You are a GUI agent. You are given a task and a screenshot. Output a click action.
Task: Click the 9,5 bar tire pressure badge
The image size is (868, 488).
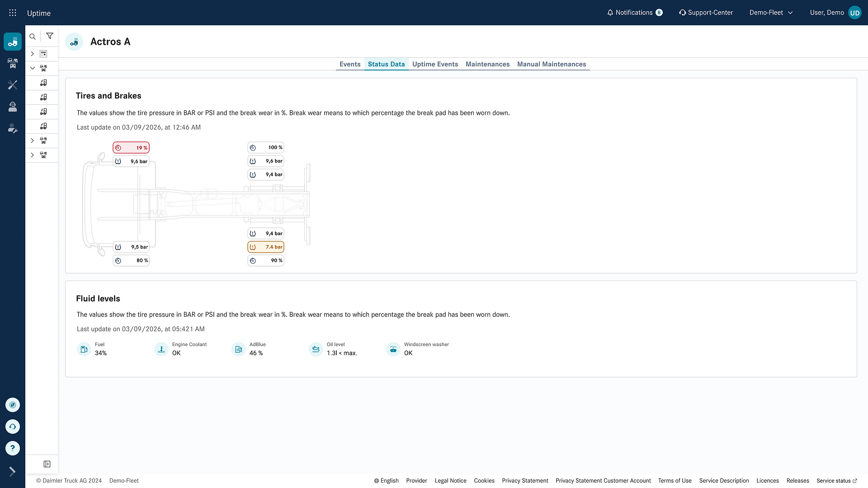tap(131, 247)
